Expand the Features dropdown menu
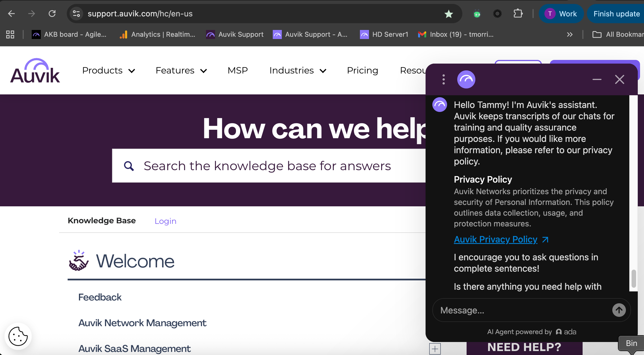644x355 pixels. pos(181,70)
